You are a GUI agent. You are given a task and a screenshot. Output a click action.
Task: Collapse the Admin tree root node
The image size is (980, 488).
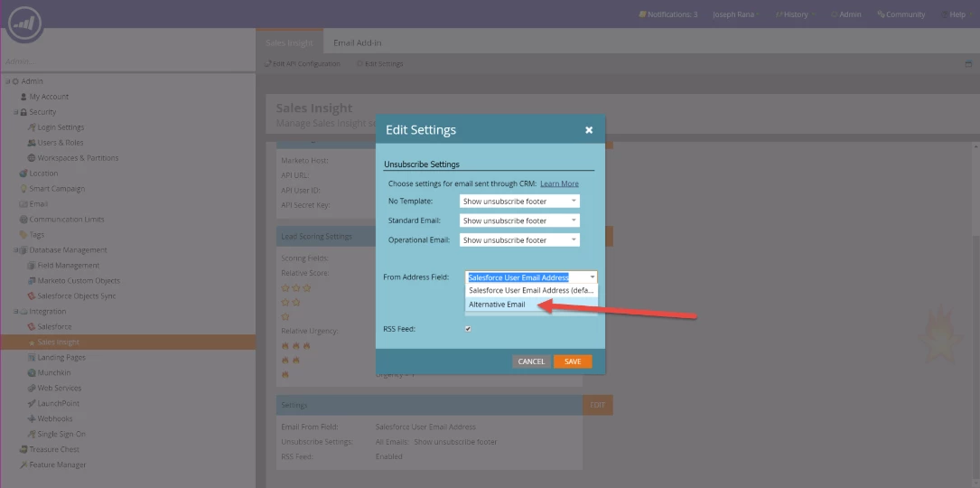click(x=7, y=81)
